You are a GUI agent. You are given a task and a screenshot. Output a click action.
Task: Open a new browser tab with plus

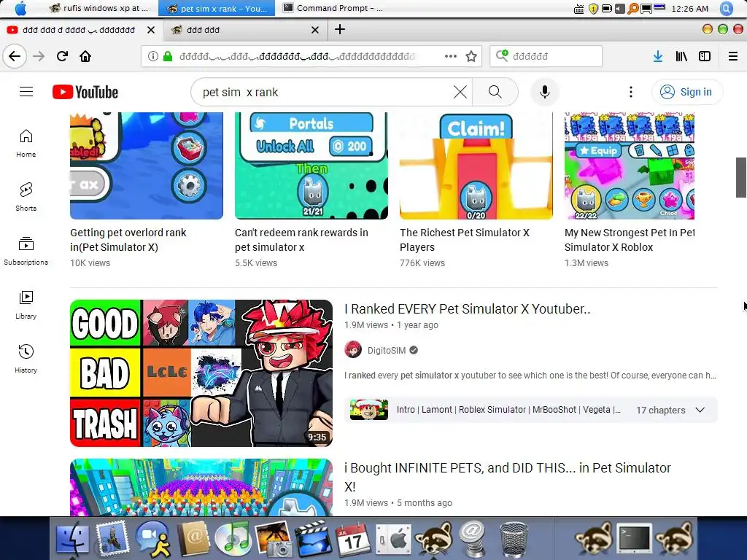(340, 29)
